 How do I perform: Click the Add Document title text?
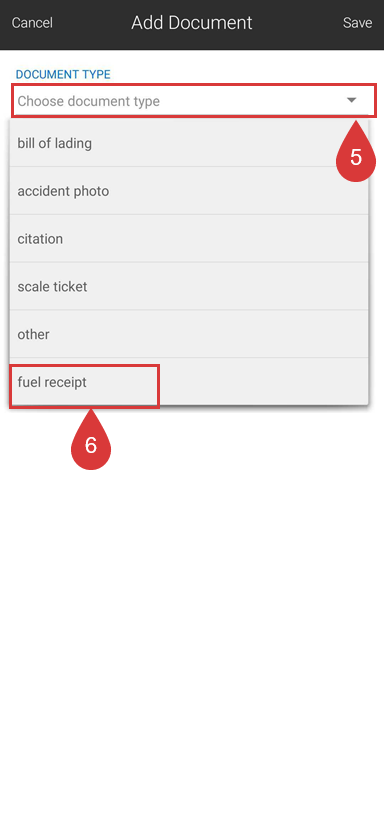(192, 23)
